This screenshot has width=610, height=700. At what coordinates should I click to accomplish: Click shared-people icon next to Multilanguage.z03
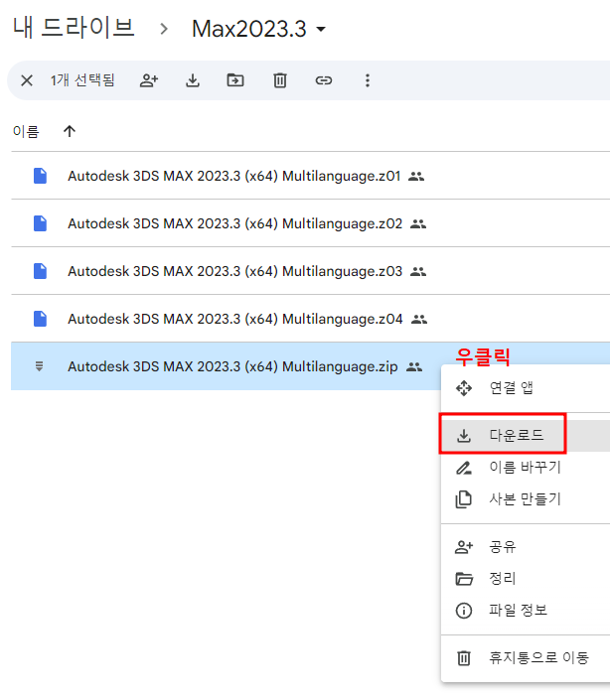[418, 271]
